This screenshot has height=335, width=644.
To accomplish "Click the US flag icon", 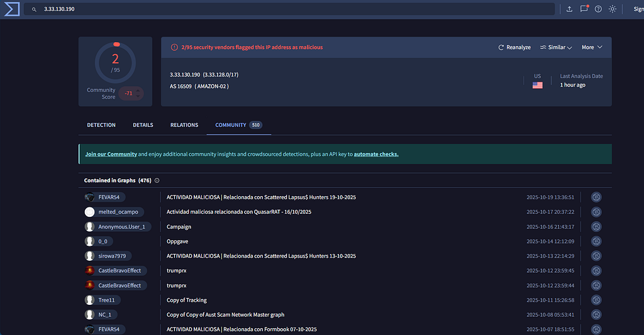I will [537, 85].
